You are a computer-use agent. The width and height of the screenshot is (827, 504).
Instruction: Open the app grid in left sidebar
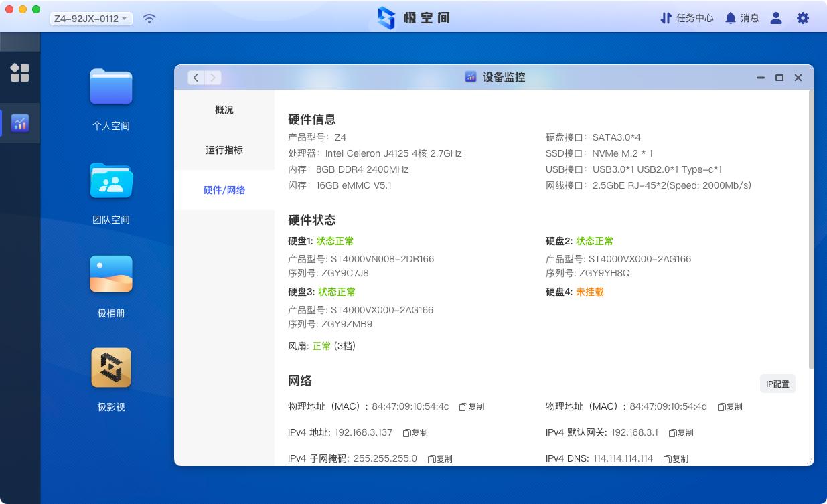click(20, 72)
